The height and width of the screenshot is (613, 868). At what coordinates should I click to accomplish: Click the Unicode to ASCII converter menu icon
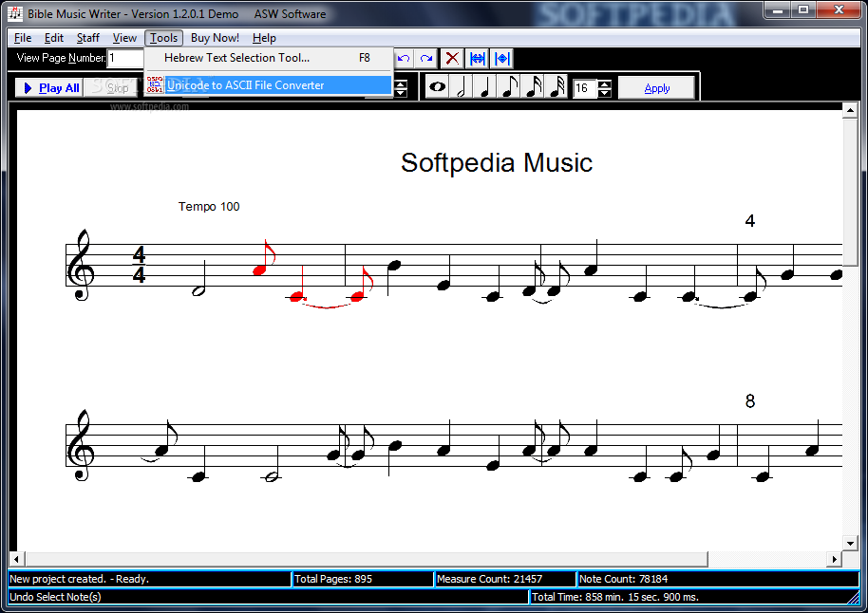[x=155, y=84]
